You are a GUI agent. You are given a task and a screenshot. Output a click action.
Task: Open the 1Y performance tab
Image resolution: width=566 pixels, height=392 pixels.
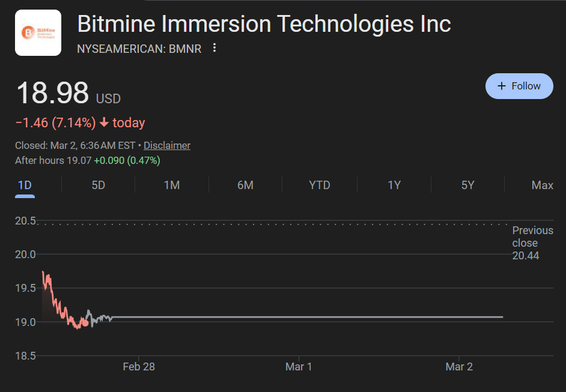click(x=394, y=185)
